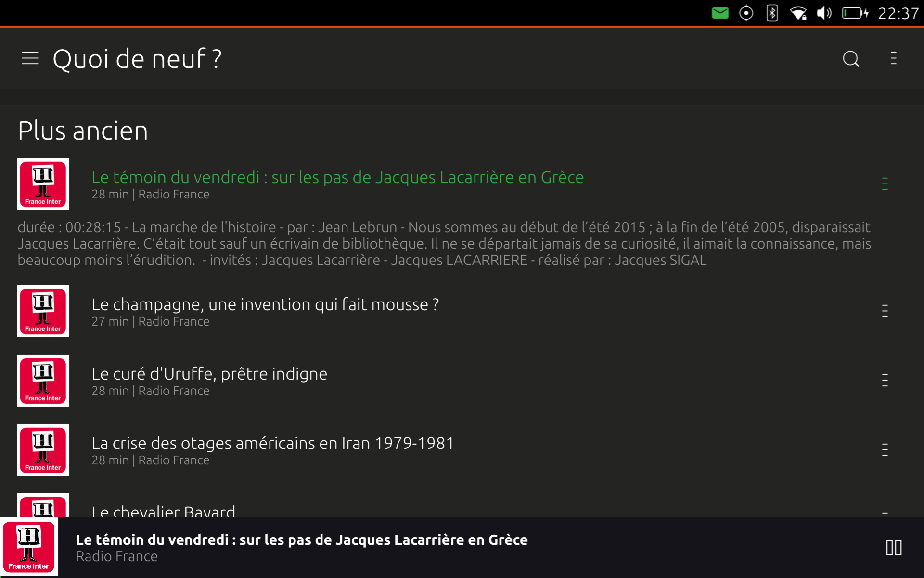
Task: Play Le champagne, une invention qui fait mousse
Action: tap(265, 304)
